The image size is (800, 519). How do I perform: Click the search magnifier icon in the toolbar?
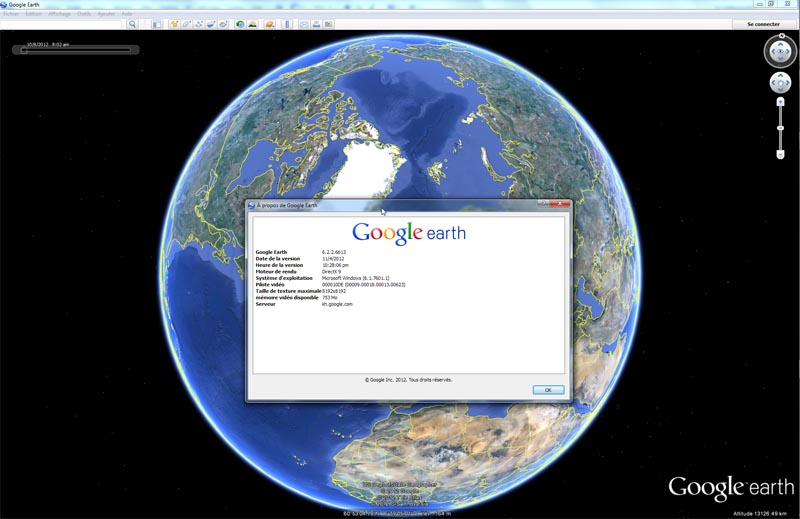pos(132,24)
